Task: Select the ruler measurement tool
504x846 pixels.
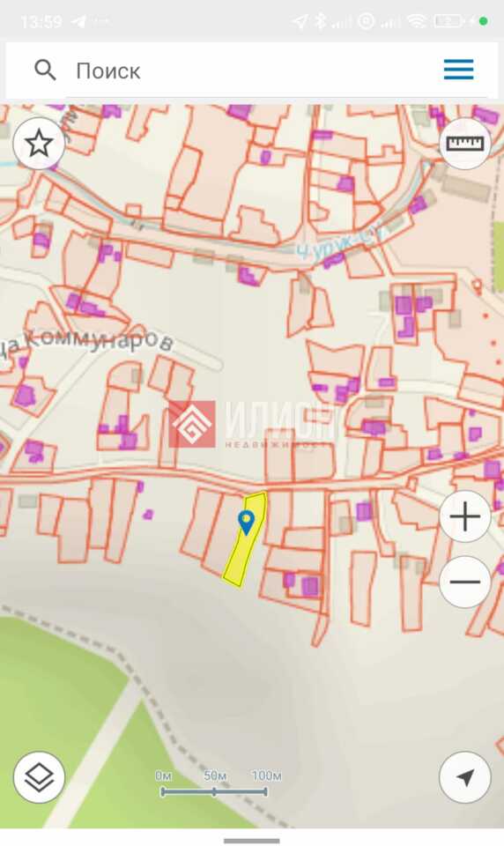Action: [464, 144]
